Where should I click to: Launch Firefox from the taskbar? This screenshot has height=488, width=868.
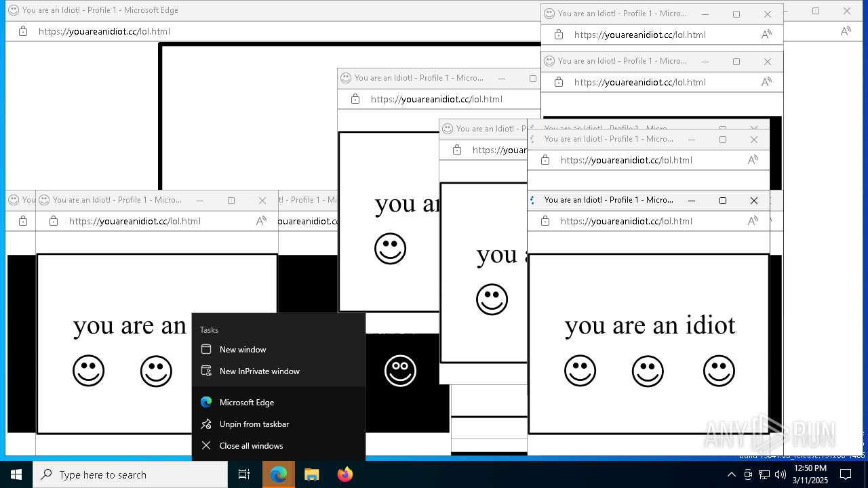pos(345,474)
